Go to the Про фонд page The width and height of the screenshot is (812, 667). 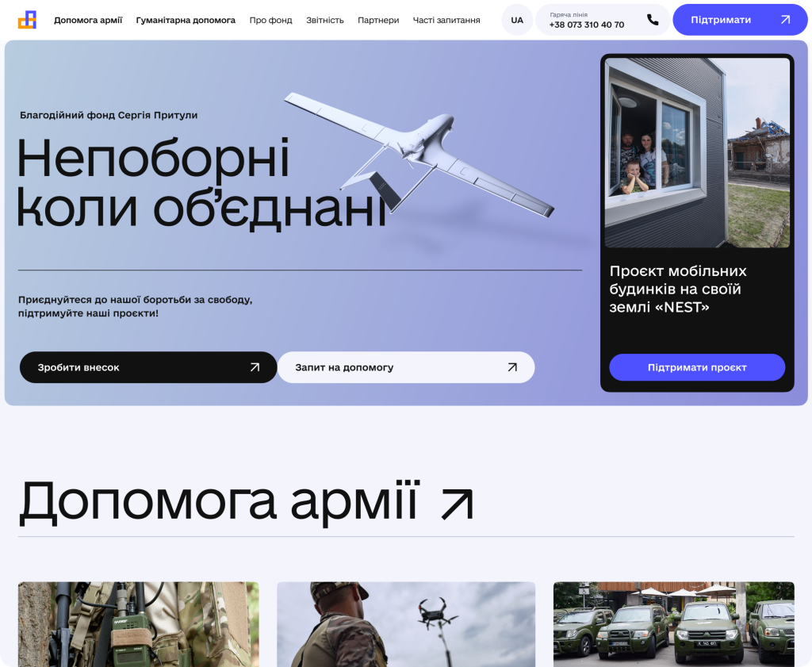click(271, 20)
